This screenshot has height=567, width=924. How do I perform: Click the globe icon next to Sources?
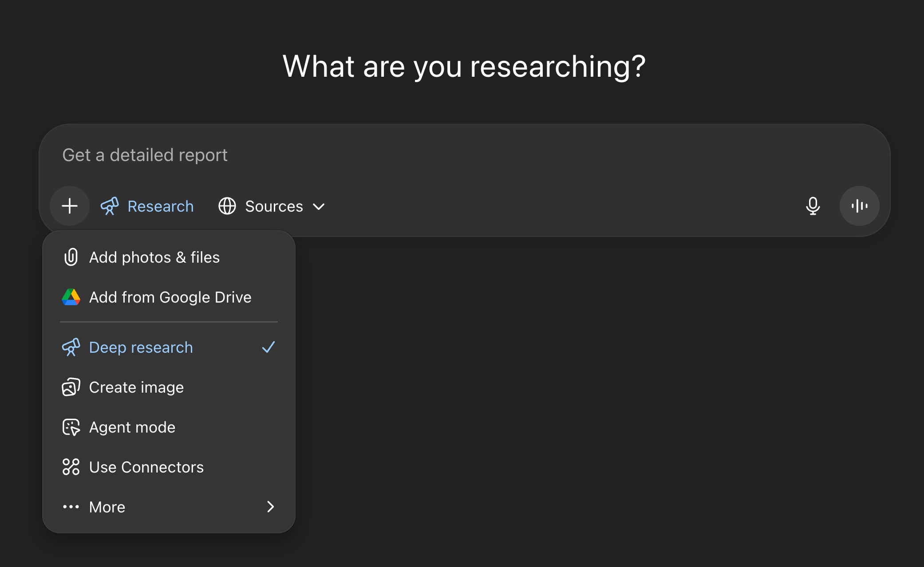click(227, 206)
